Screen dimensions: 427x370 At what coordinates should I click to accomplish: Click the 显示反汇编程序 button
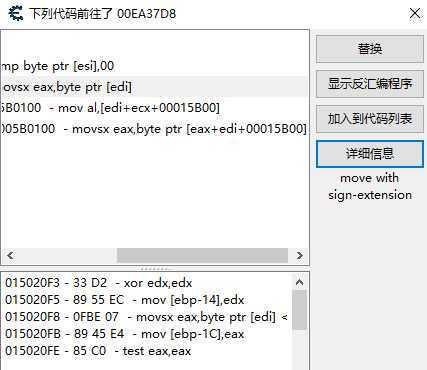coord(370,84)
